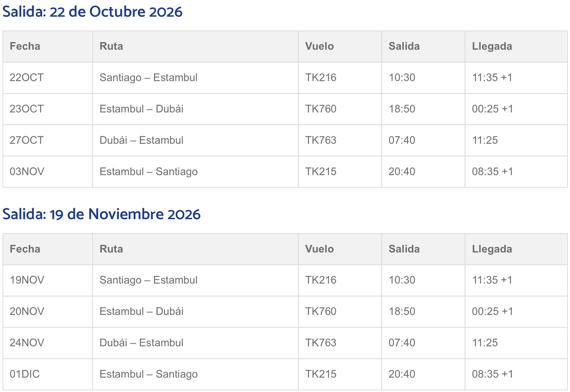Click the 'Salida: 19 de Noviembre 2026' heading

[102, 215]
